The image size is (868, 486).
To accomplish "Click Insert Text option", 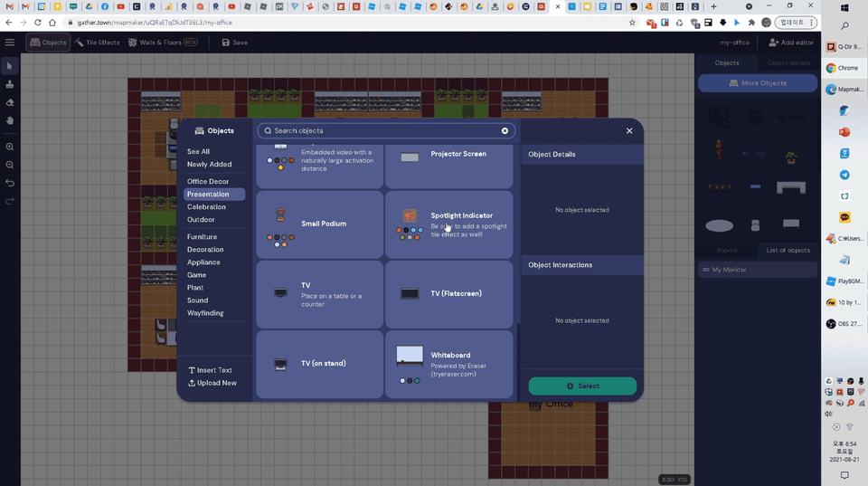I will coord(210,370).
